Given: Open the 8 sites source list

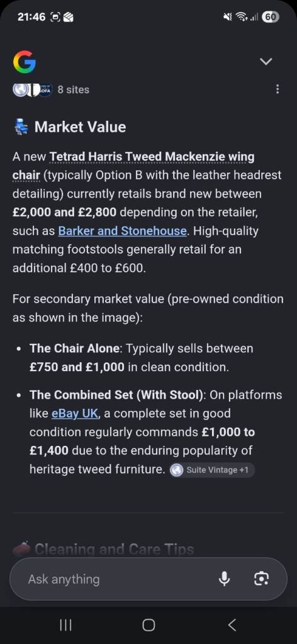Looking at the screenshot, I should pyautogui.click(x=73, y=89).
